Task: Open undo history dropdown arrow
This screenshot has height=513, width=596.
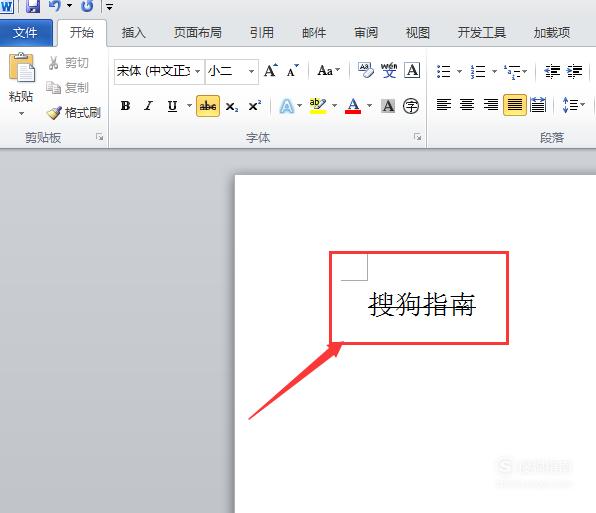Action: point(69,6)
